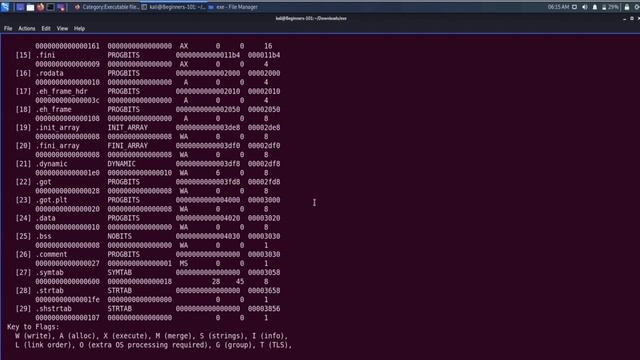Click the '.fini_array' section name
Viewport: 640px width, 360px height.
(57, 146)
